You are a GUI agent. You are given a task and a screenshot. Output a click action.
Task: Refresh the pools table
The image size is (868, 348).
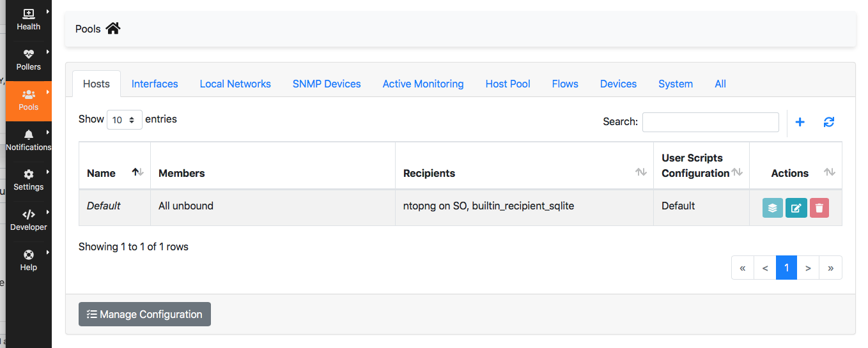[829, 122]
